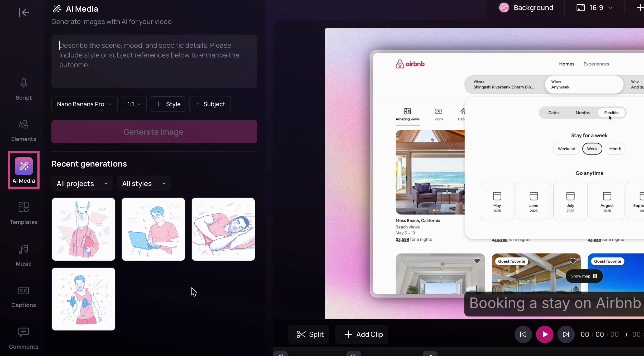Select the Week stay duration option
The height and width of the screenshot is (356, 644).
coord(592,149)
